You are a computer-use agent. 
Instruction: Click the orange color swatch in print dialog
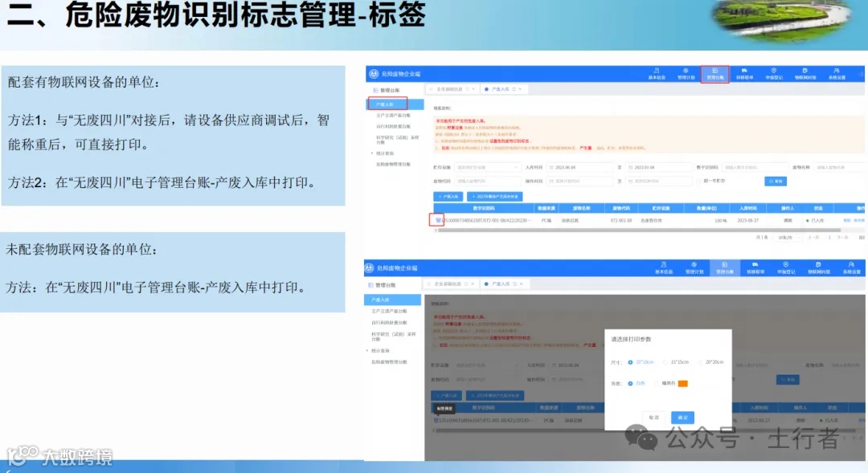[682, 383]
